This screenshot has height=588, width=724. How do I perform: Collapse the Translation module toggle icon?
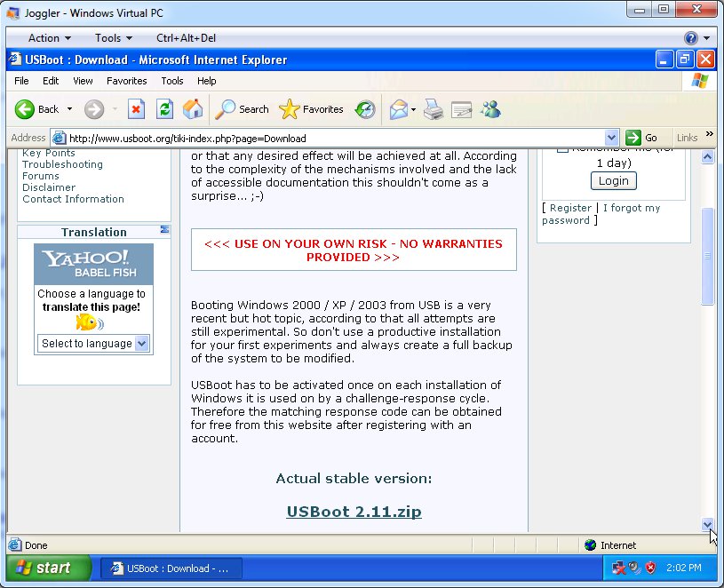164,229
